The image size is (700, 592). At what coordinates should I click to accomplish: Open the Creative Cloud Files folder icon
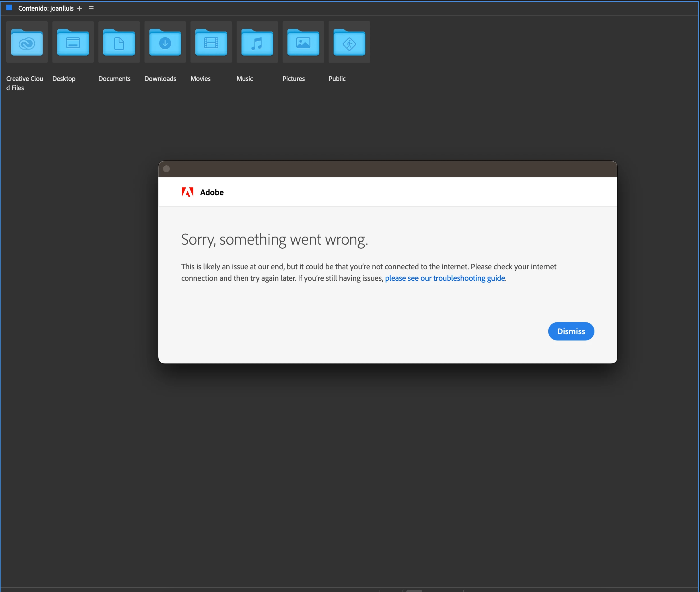coord(27,42)
